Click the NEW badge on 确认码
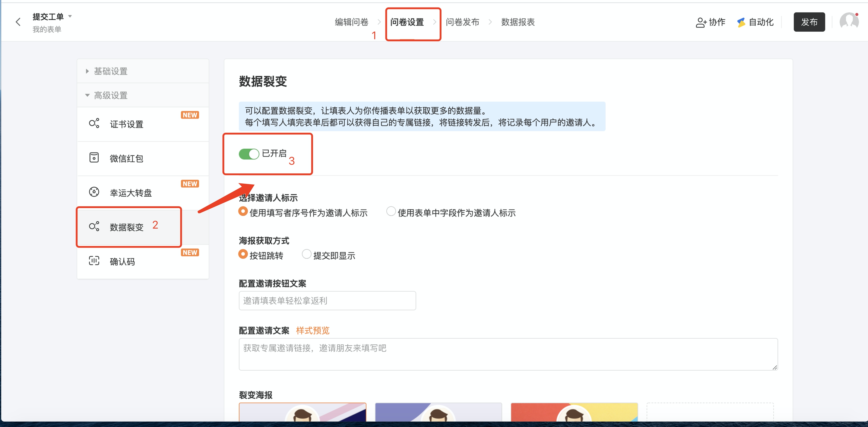 pyautogui.click(x=190, y=252)
